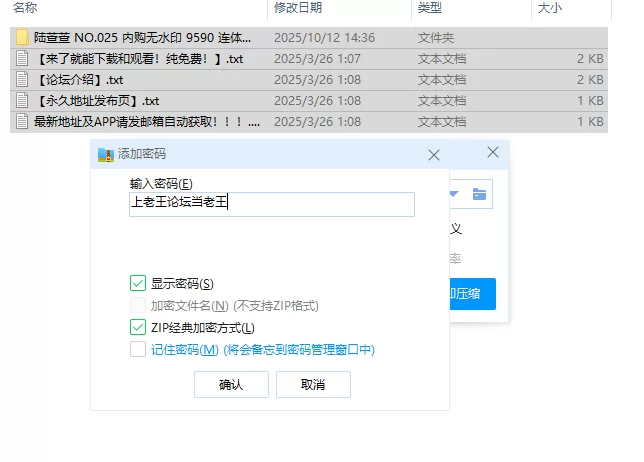Click the 取消 button
The height and width of the screenshot is (462, 644).
pos(313,385)
